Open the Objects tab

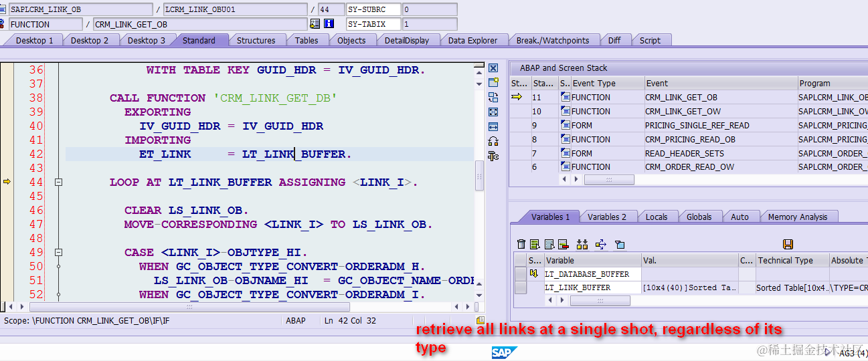pyautogui.click(x=352, y=40)
